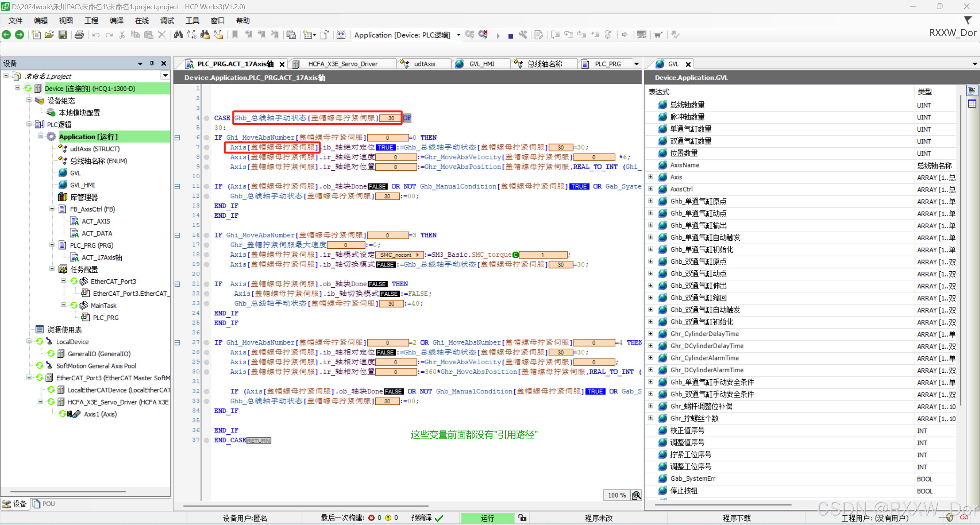Toggle the lock icon next to 运行 status
Screen dimensions: 980x525
pyautogui.click(x=522, y=518)
